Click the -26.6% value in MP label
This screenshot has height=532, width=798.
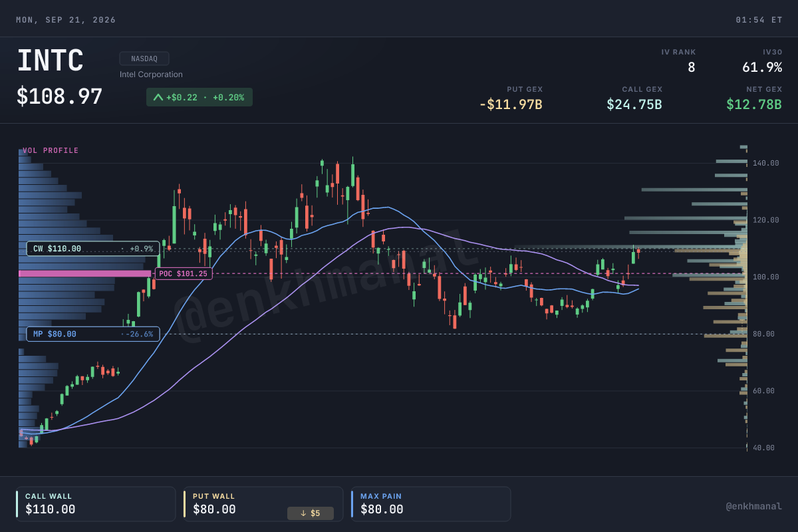click(140, 334)
